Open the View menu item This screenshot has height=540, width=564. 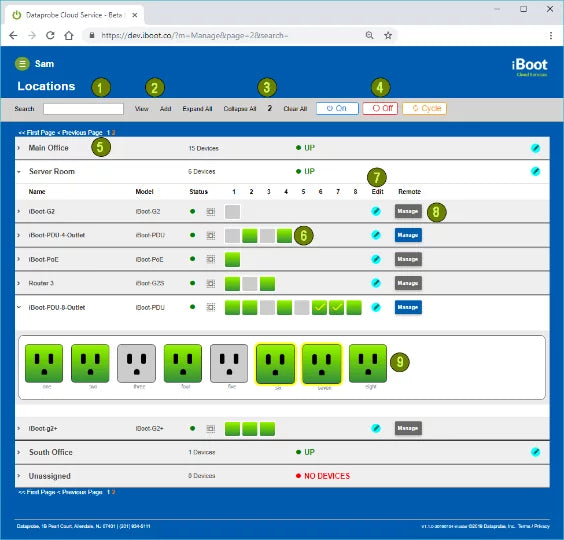tap(141, 109)
